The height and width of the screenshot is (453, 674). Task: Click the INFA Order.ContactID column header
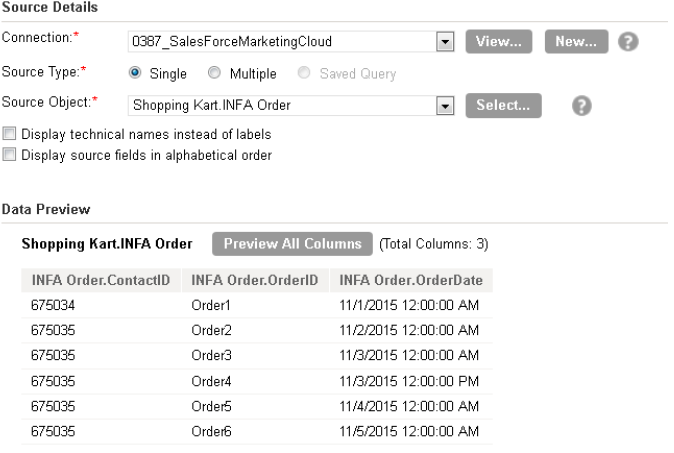pos(101,280)
